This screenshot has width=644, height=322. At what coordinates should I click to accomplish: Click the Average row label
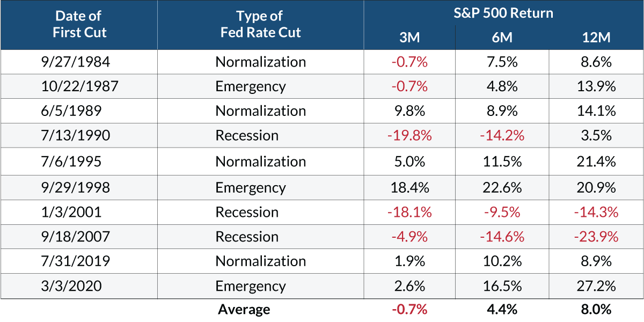pyautogui.click(x=244, y=310)
